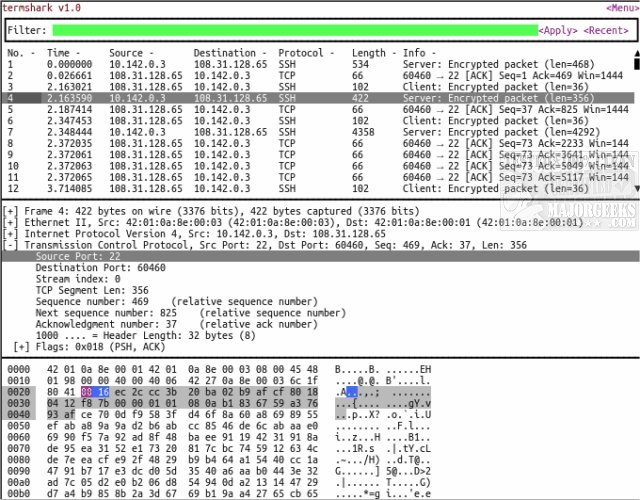
Task: Select packet 6 at time 2.347453
Action: (318, 121)
